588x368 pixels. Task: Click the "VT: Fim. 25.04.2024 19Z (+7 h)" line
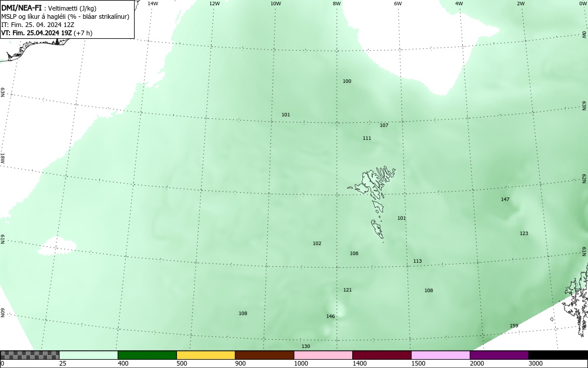(x=47, y=33)
